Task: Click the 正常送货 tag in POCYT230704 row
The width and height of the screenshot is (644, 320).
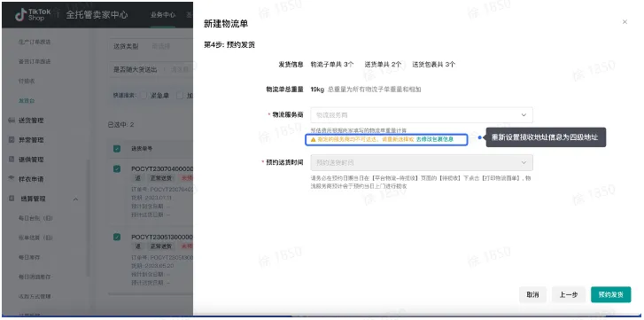Action: coord(160,178)
